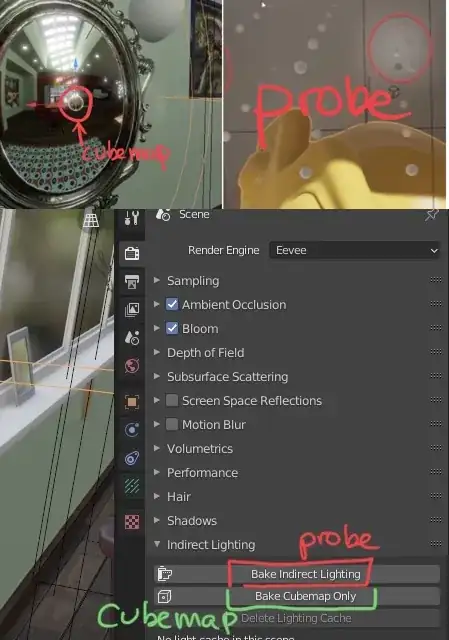Viewport: 449px width, 640px height.
Task: Expand the Screen Space Reflections panel arrow
Action: click(157, 400)
